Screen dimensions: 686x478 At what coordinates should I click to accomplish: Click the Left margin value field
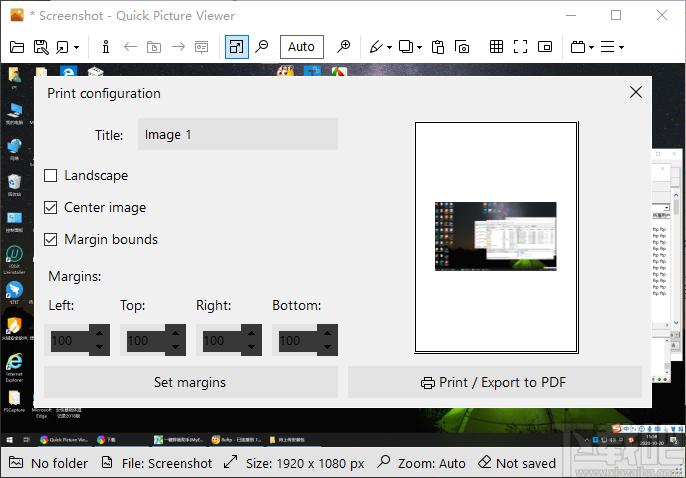coord(70,340)
